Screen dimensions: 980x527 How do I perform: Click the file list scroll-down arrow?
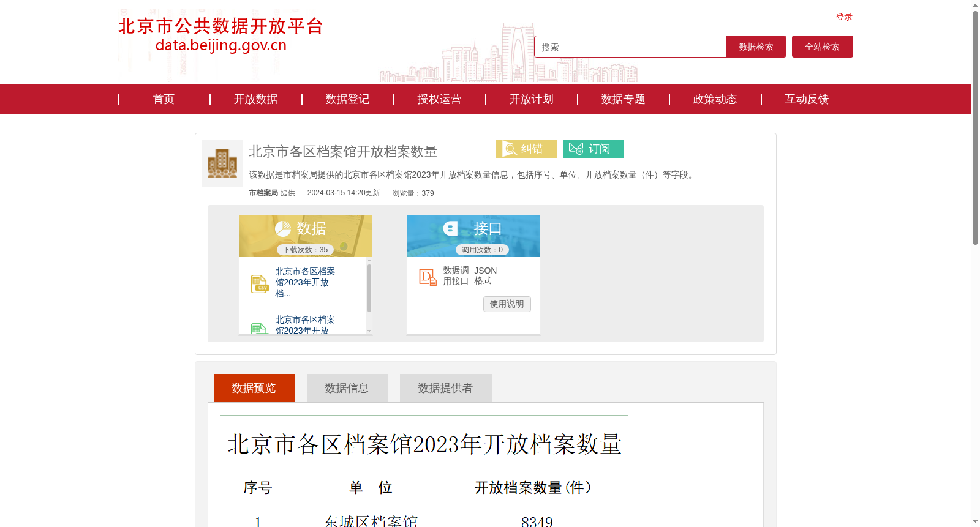[x=369, y=331]
